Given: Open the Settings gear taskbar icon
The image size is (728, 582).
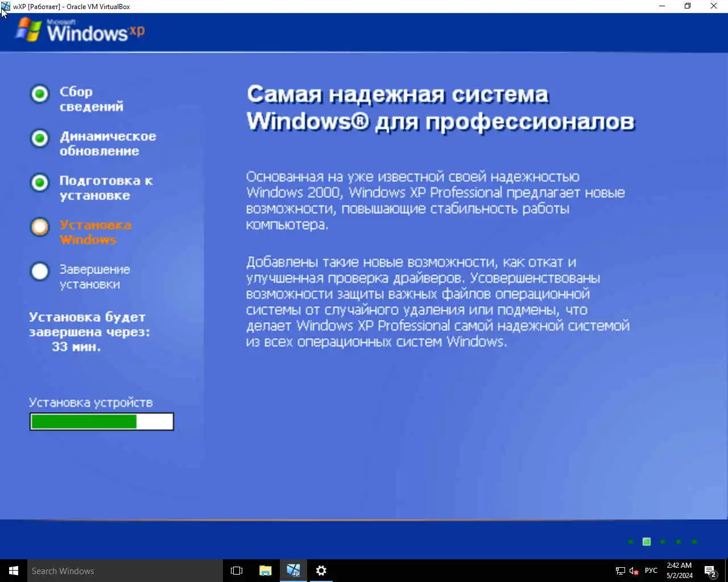Looking at the screenshot, I should pos(321,571).
